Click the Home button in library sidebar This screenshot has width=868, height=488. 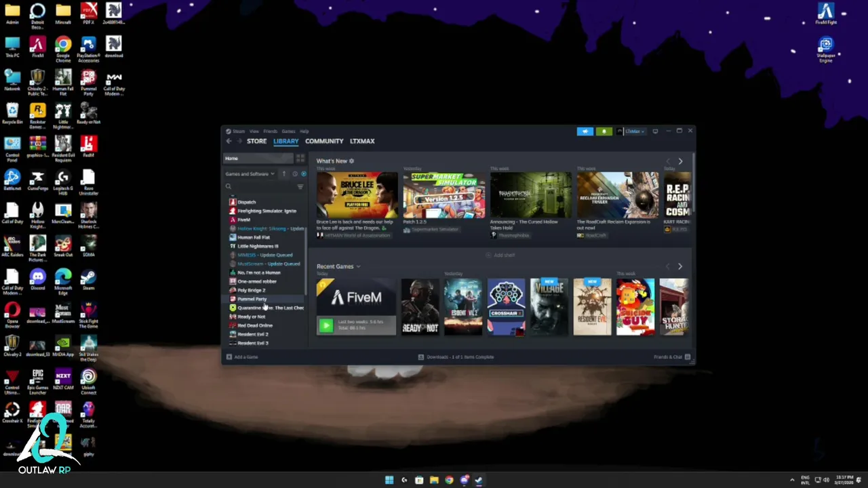tap(258, 159)
